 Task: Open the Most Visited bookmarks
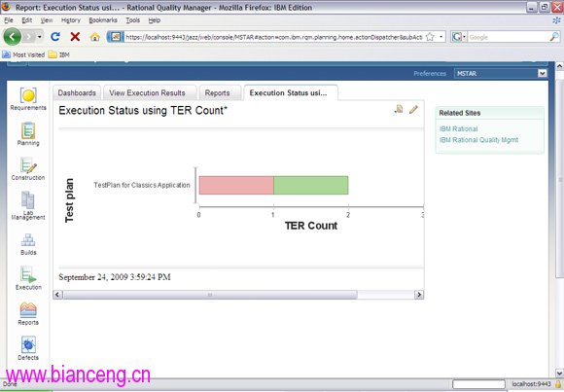[23, 54]
